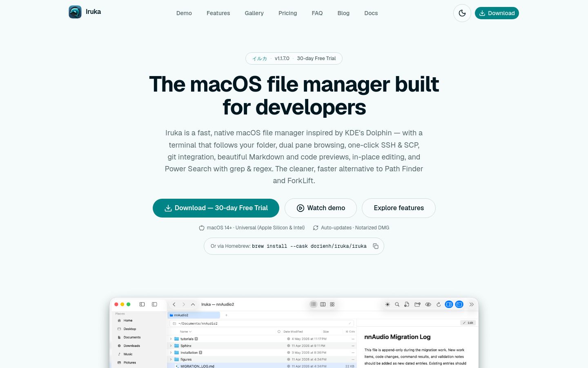The height and width of the screenshot is (368, 588).
Task: Click the Sphinx folder icon
Action: pos(177,346)
